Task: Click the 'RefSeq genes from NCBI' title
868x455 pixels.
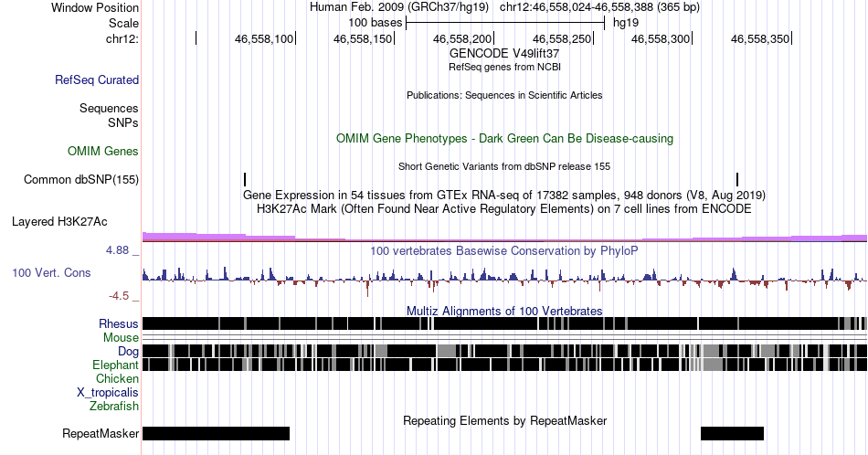Action: tap(504, 67)
